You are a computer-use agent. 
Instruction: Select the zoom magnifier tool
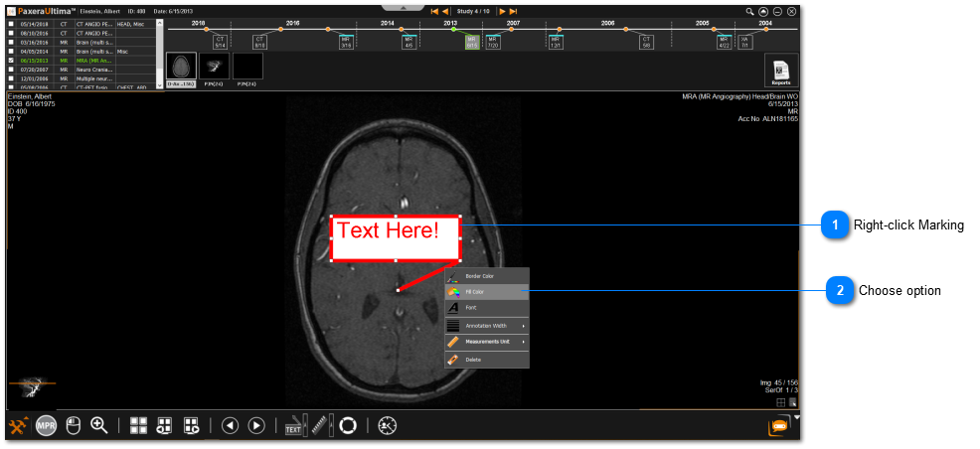click(x=99, y=425)
